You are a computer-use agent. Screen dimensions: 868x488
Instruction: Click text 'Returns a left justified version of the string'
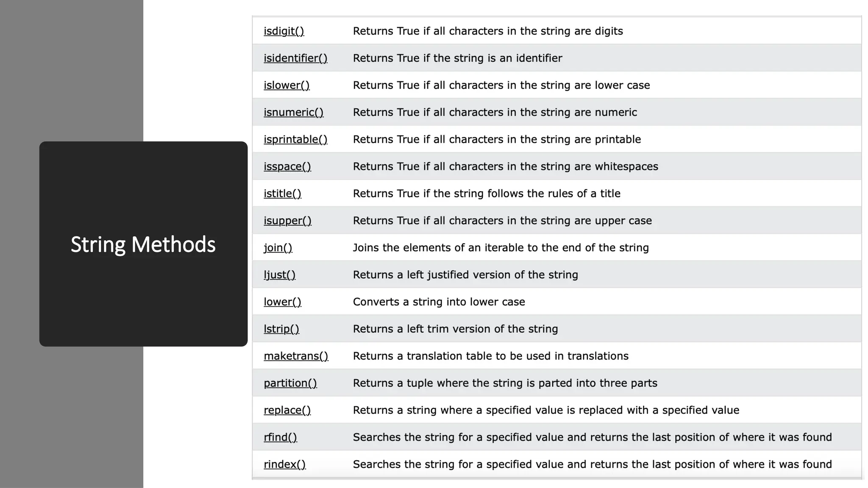[x=465, y=275]
